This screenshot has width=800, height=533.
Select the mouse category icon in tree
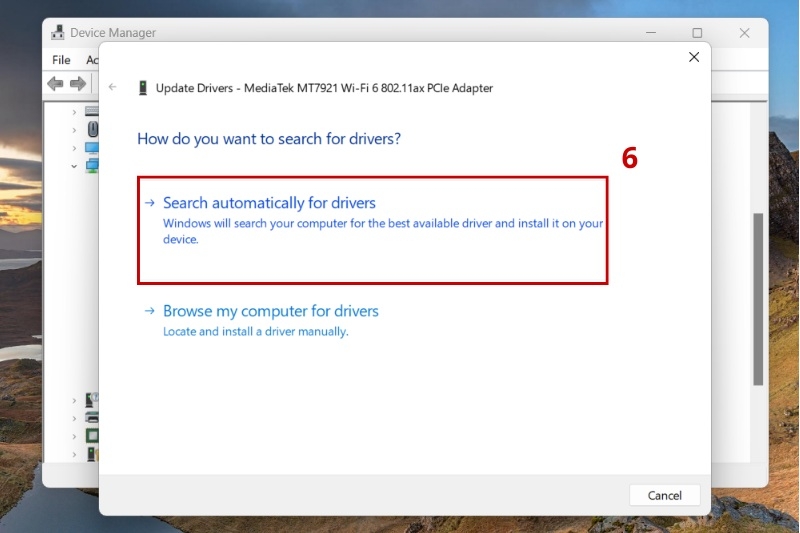click(x=93, y=129)
